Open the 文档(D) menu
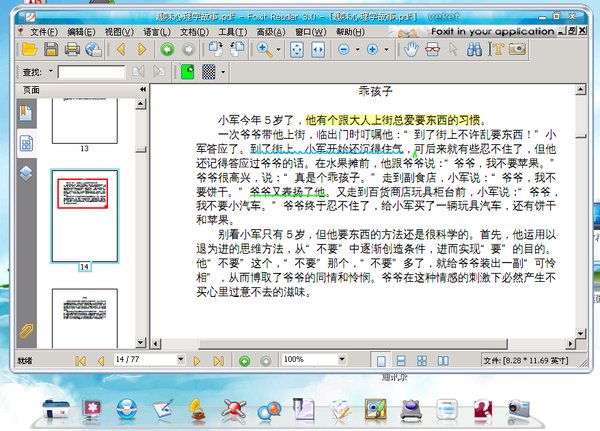The image size is (600, 431). click(x=194, y=32)
